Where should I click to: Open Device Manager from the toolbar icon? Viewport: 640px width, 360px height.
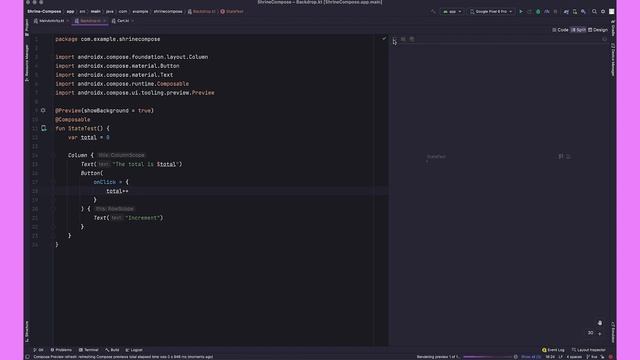575,11
